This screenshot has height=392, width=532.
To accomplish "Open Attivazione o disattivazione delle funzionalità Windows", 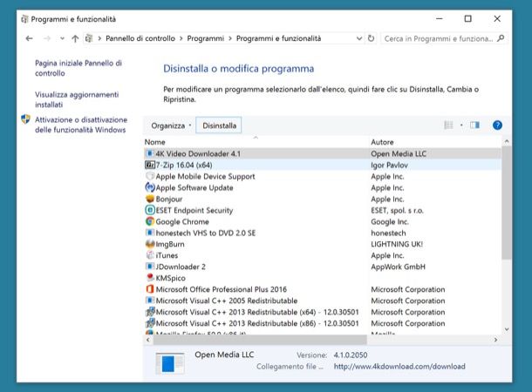I will [81, 125].
